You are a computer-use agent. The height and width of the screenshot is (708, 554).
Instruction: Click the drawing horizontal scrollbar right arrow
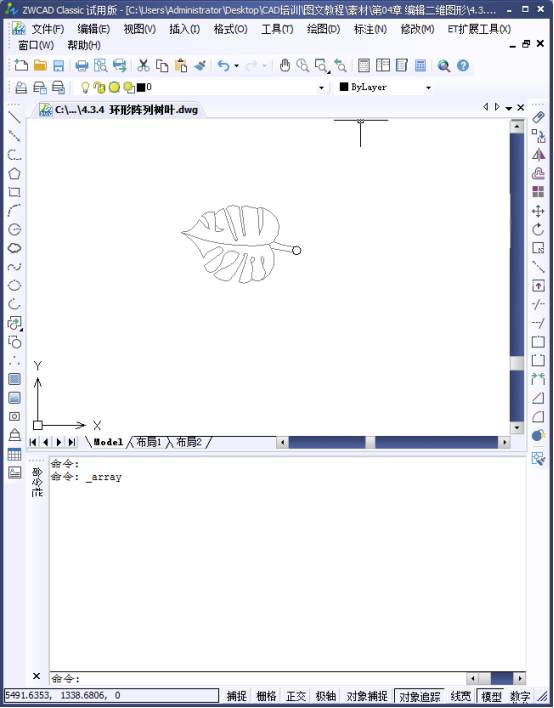pyautogui.click(x=504, y=442)
